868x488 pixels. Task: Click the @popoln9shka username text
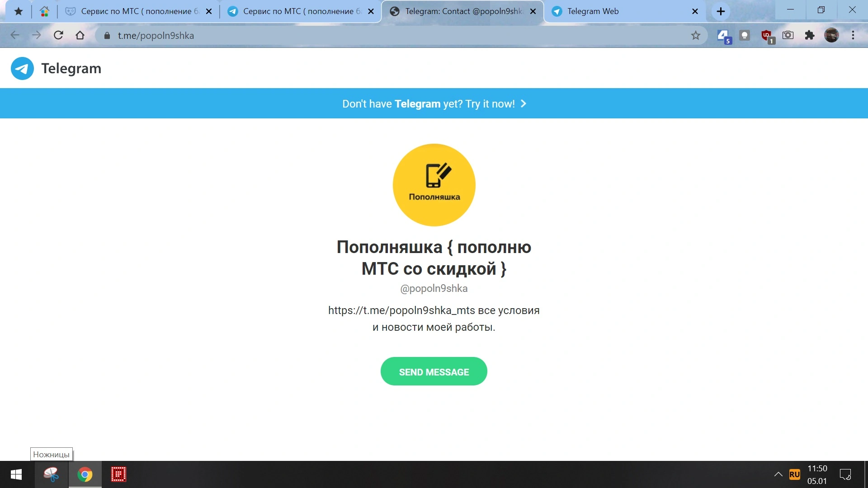434,288
